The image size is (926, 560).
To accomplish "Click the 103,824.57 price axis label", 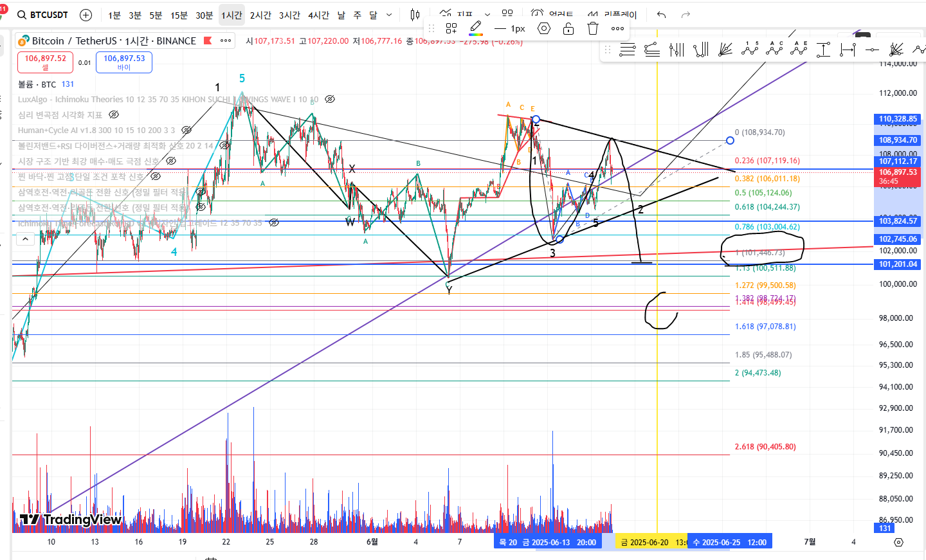I will [x=898, y=221].
